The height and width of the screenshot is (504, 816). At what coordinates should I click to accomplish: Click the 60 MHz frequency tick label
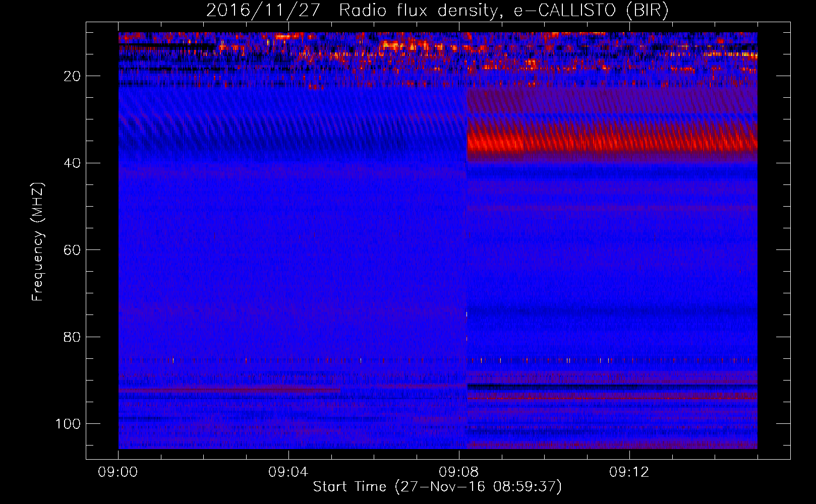pos(73,250)
